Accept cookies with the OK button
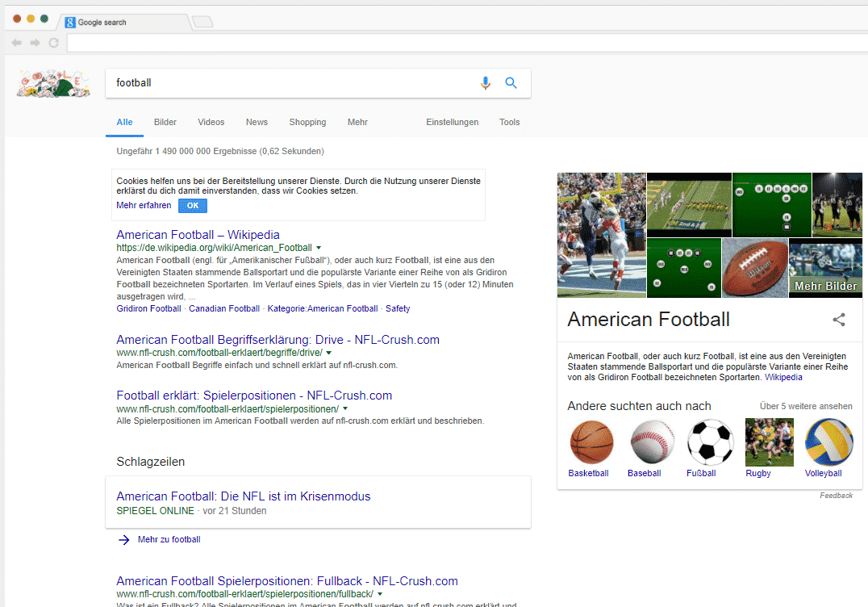 click(x=193, y=206)
